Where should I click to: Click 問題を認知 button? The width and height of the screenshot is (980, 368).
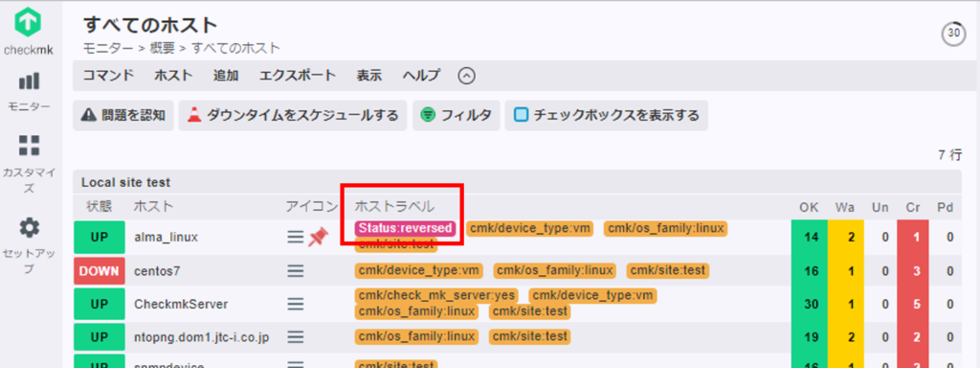[x=123, y=116]
